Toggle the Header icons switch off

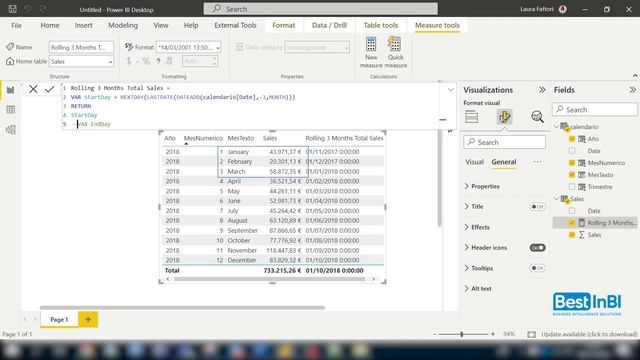(537, 247)
